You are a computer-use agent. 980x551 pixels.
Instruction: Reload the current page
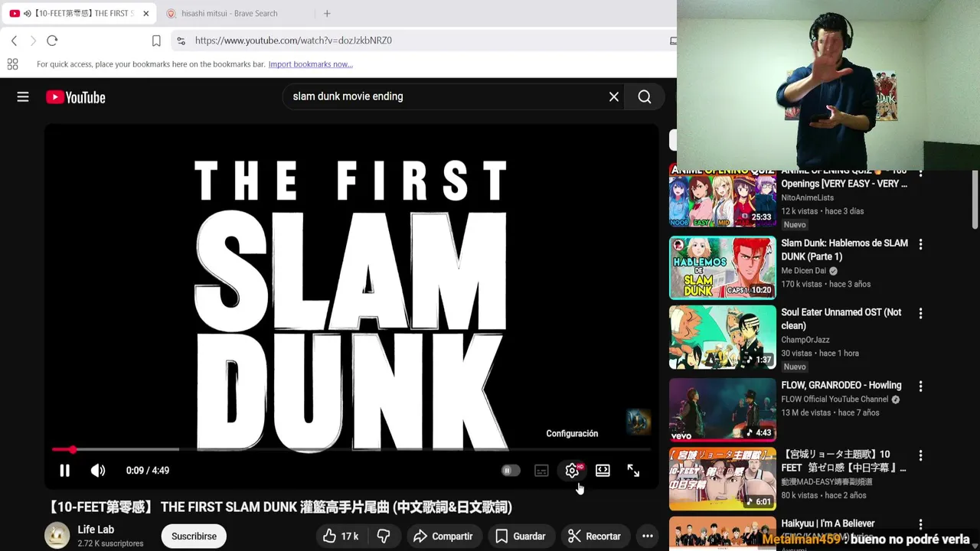click(52, 41)
